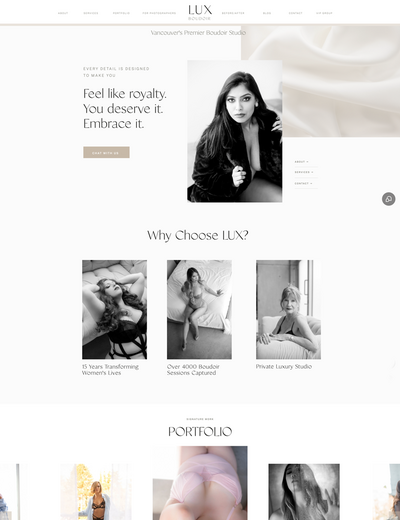Follow the About arrow link beside the portrait
Image resolution: width=400 pixels, height=520 pixels.
[x=302, y=162]
